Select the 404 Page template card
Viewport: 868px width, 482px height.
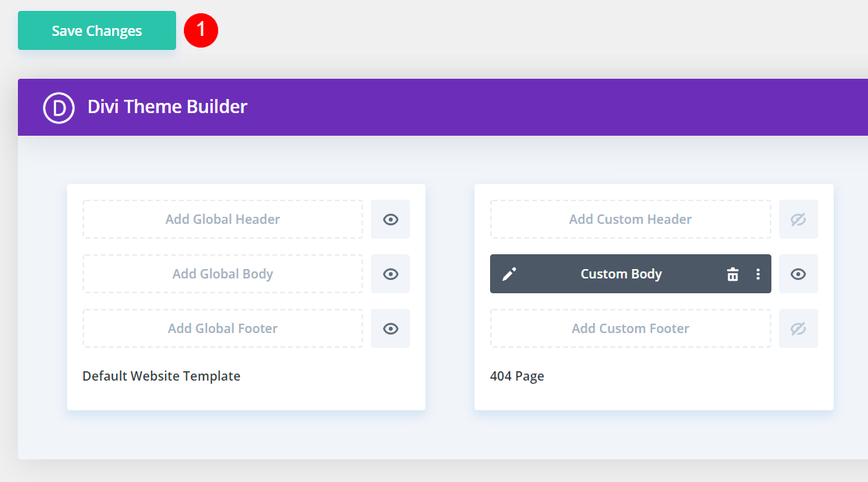click(x=517, y=376)
